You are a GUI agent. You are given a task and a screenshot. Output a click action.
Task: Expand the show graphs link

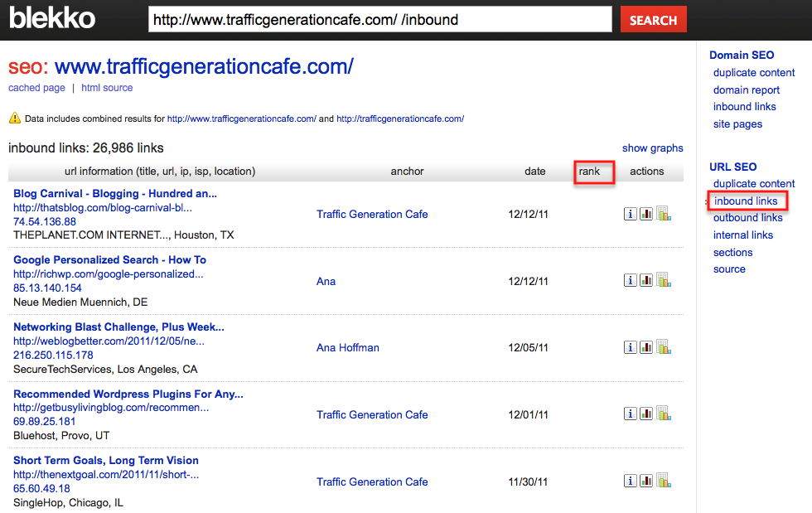point(652,148)
